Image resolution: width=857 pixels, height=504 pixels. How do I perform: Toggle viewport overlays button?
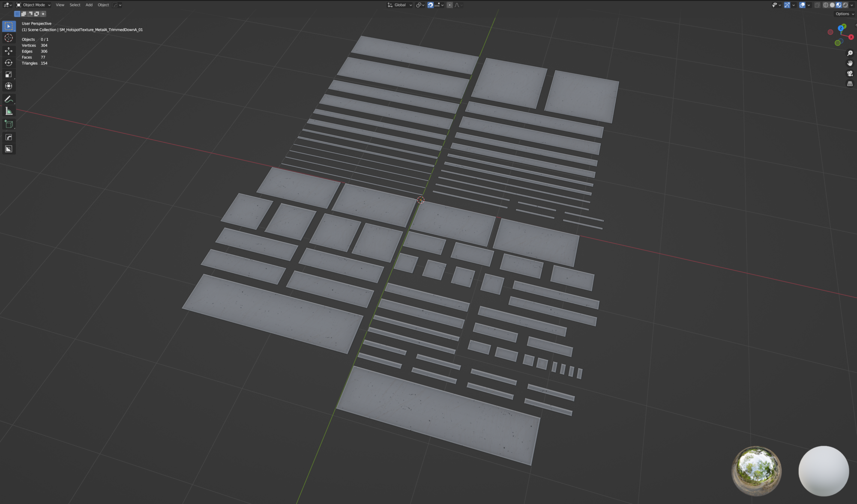point(802,5)
